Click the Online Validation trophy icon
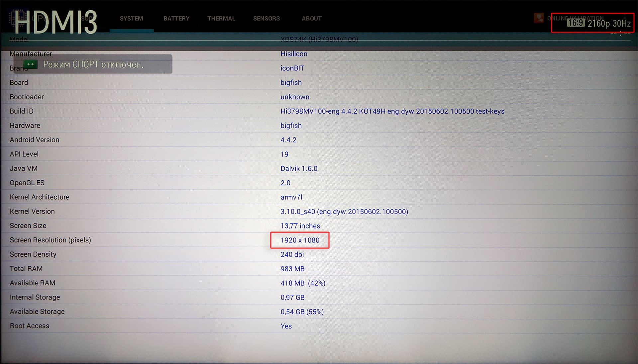 point(539,18)
